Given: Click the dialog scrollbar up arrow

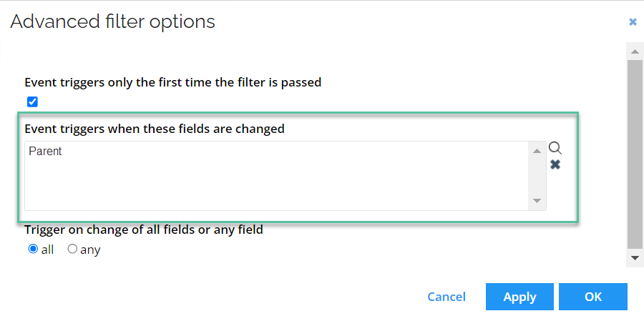Looking at the screenshot, I should 635,51.
